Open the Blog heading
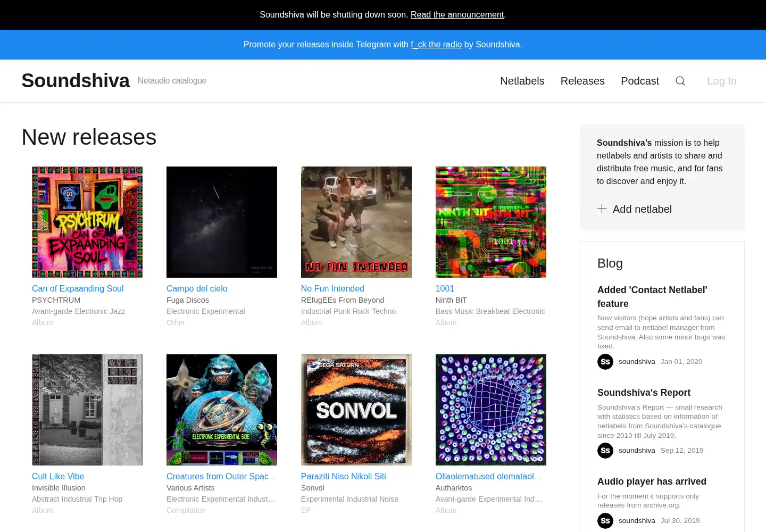Image resolution: width=766 pixels, height=532 pixels. (610, 263)
